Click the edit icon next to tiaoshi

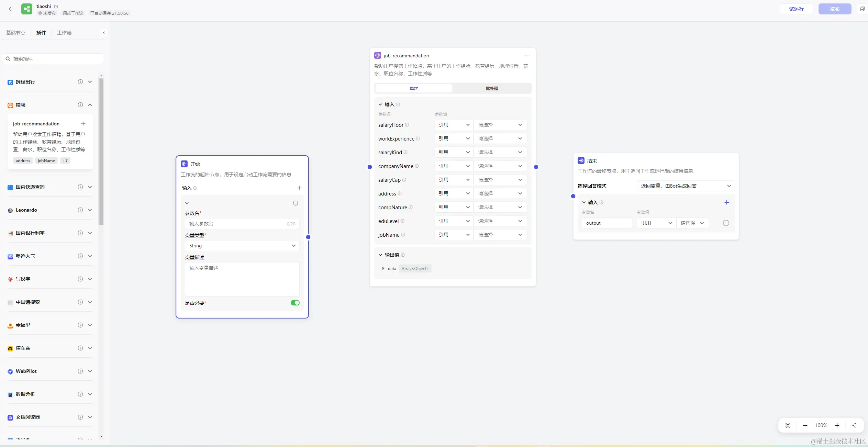(56, 7)
